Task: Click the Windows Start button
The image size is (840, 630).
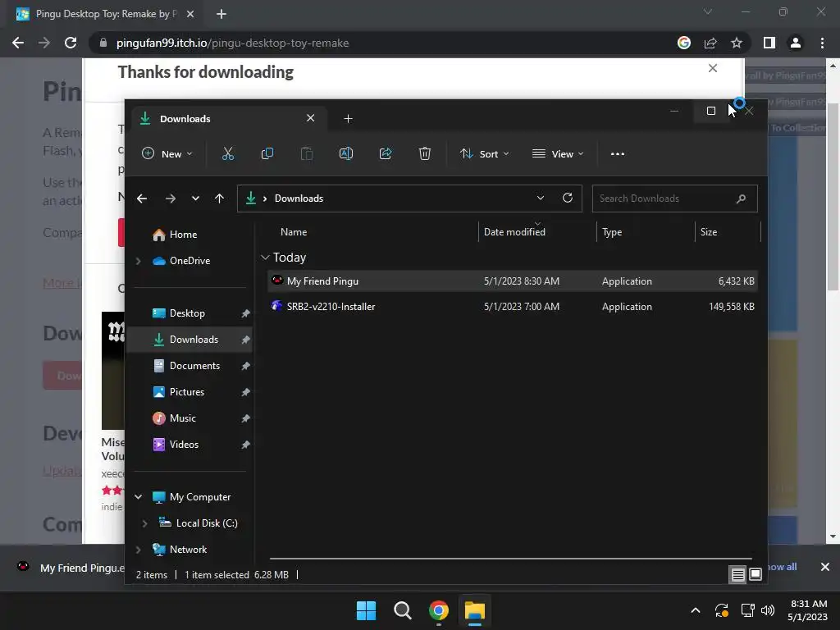Action: 367,610
